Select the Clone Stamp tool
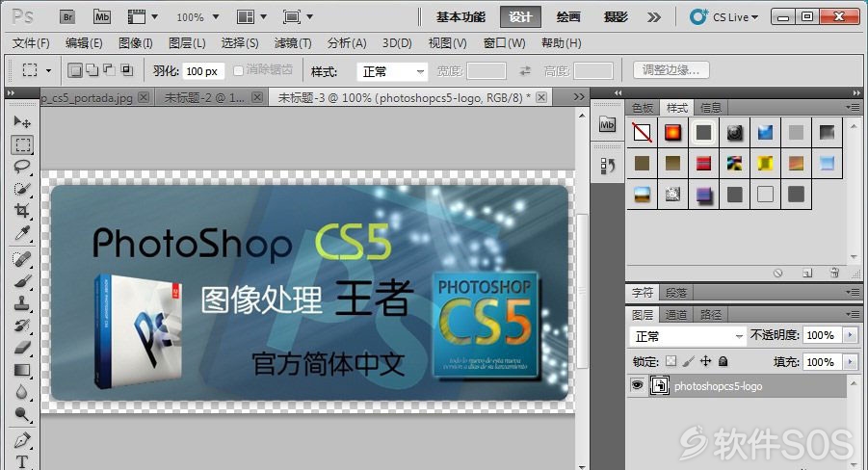Image resolution: width=868 pixels, height=470 pixels. coord(22,303)
